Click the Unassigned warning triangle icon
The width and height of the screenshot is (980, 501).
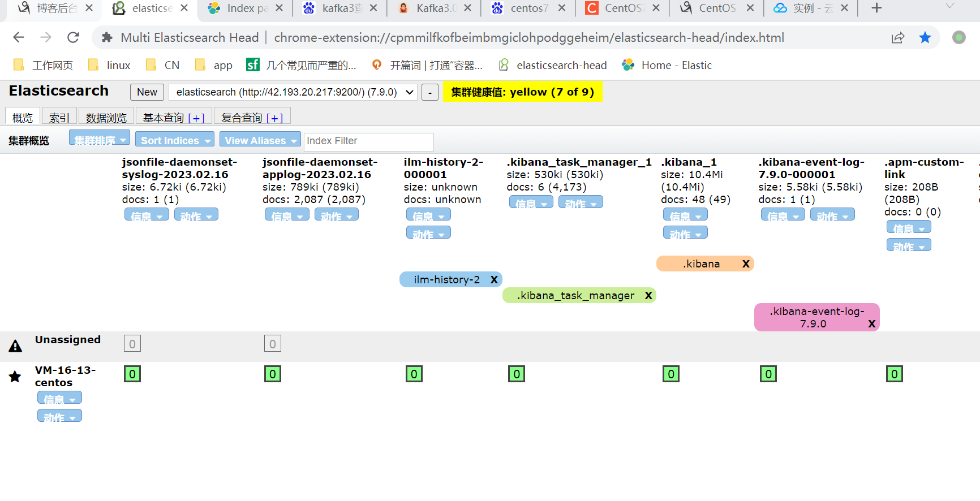tap(15, 346)
